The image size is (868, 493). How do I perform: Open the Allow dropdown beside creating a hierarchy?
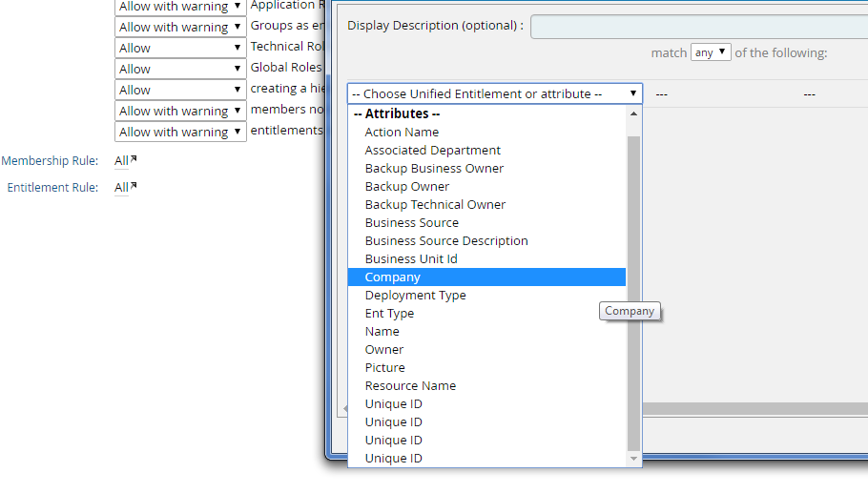(x=180, y=91)
